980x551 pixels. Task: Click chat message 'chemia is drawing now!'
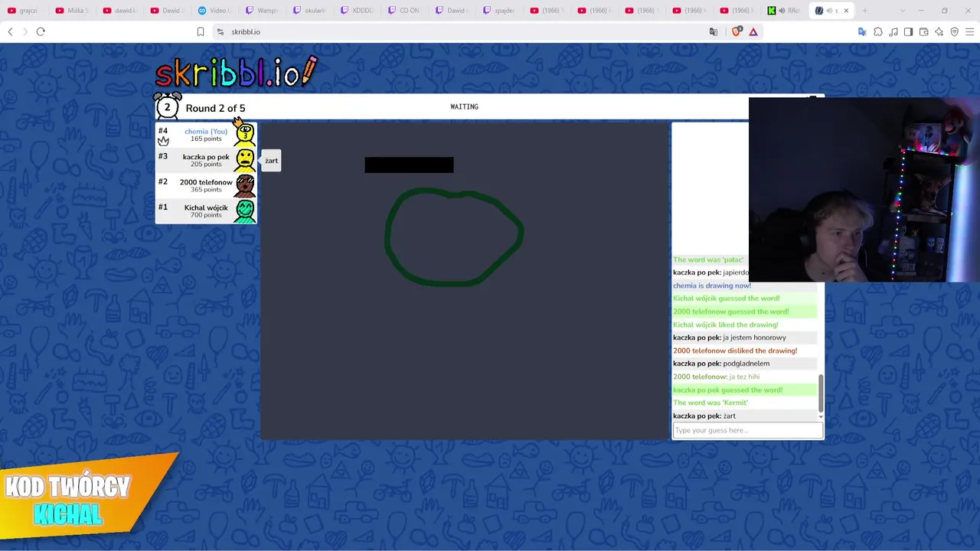(x=712, y=285)
